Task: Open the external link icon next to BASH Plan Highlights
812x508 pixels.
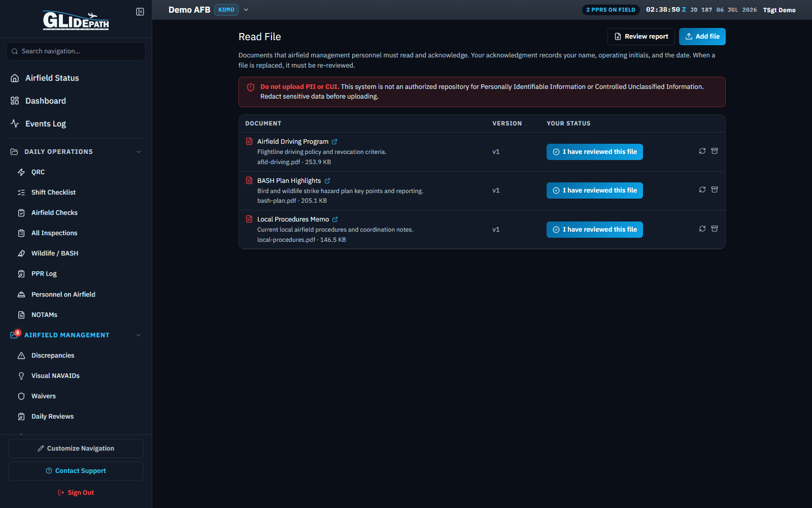Action: (x=327, y=181)
